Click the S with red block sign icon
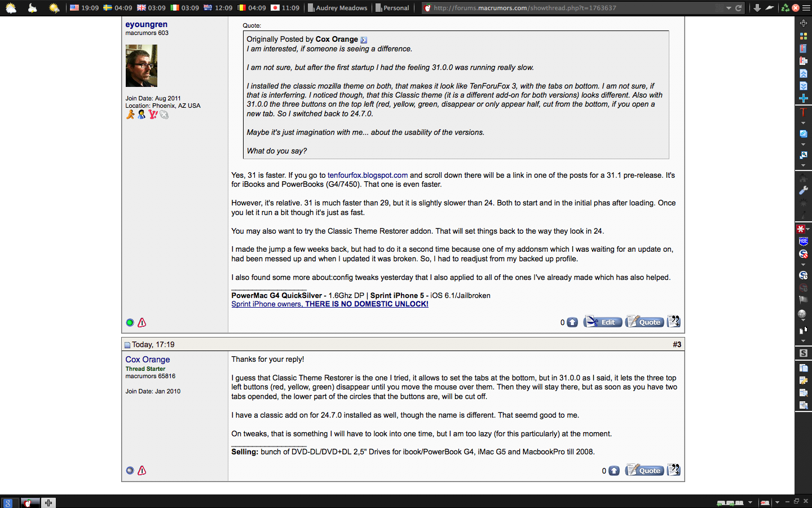812x508 pixels. [803, 254]
